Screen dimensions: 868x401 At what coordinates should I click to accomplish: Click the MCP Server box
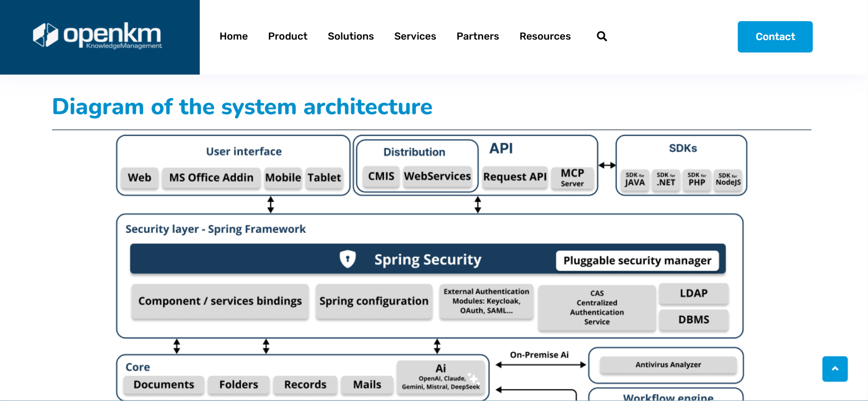click(x=572, y=177)
